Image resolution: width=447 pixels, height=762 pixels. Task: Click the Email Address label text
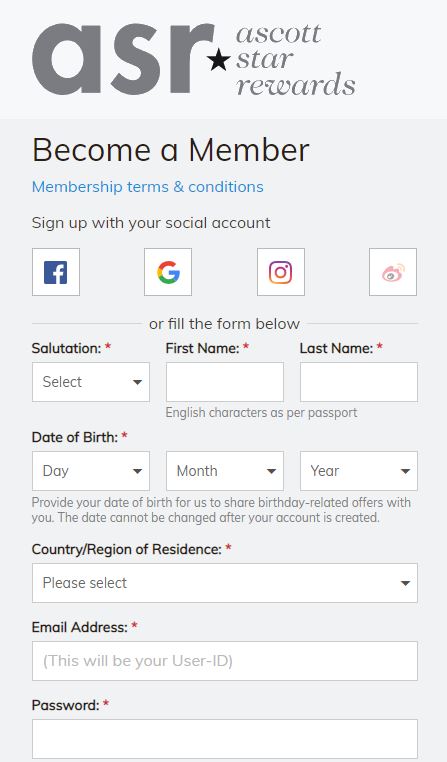point(80,627)
